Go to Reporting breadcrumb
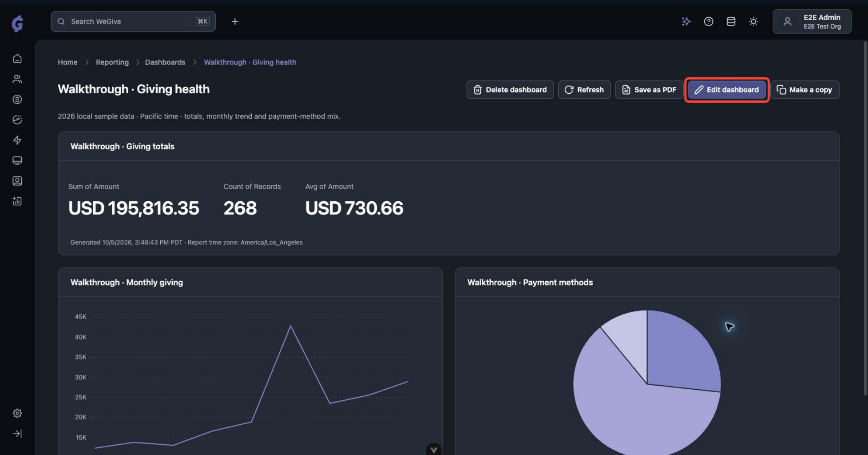 click(112, 62)
